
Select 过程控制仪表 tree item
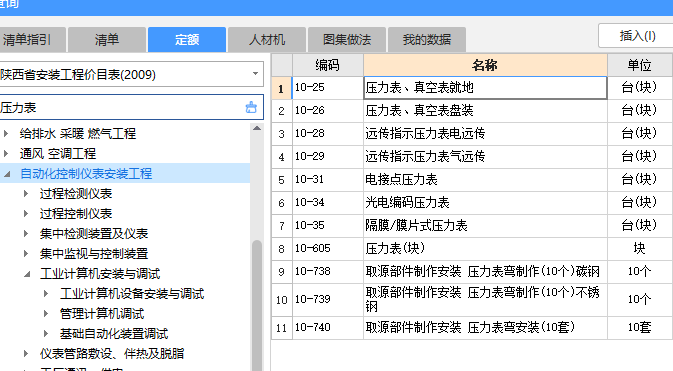[76, 213]
